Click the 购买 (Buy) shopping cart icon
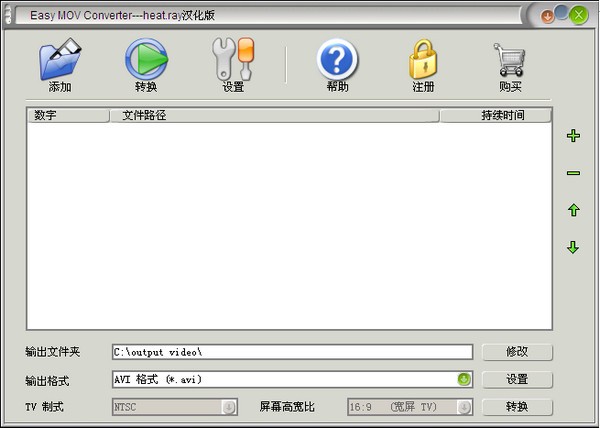Image resolution: width=600 pixels, height=428 pixels. [x=510, y=60]
